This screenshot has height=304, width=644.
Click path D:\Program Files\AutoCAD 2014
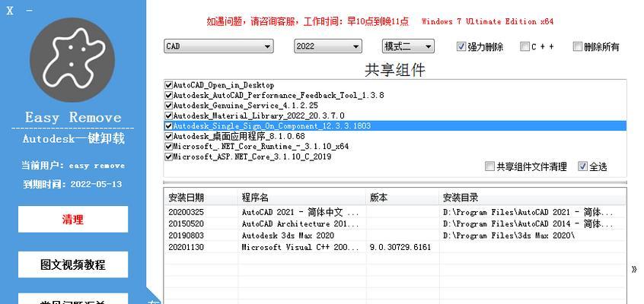point(528,224)
